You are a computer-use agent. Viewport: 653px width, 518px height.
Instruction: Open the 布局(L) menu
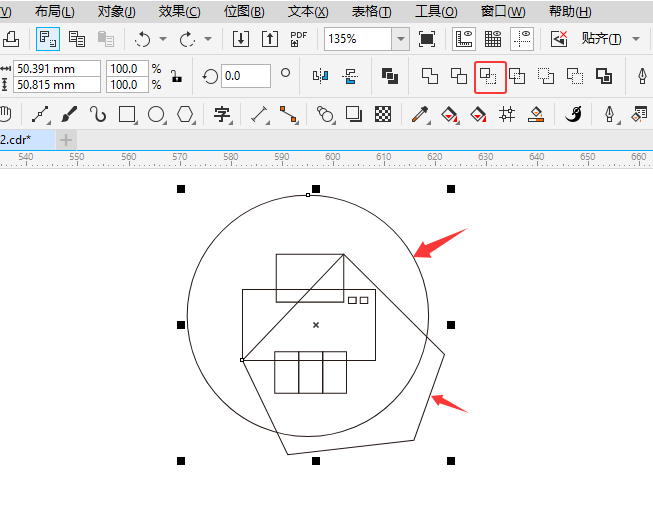tap(55, 12)
